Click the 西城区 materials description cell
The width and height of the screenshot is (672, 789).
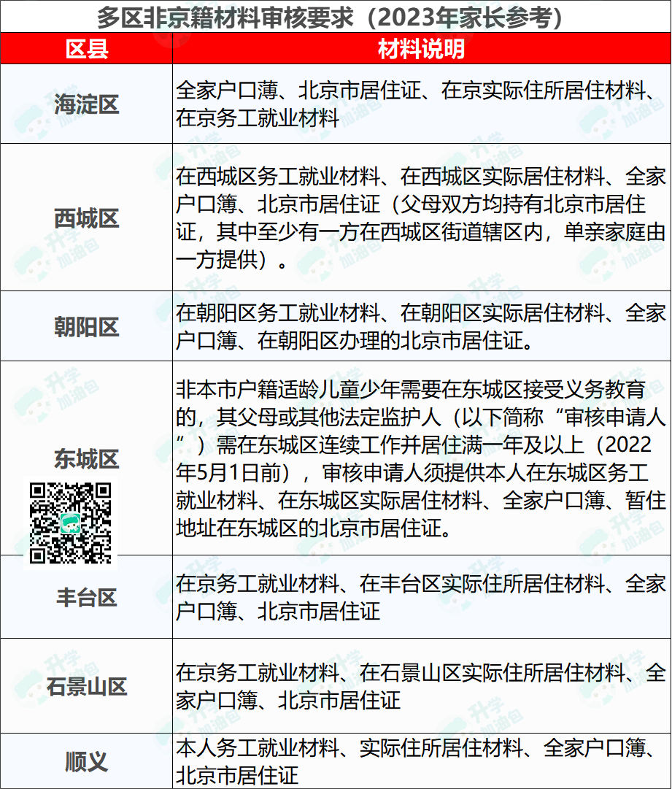point(422,218)
